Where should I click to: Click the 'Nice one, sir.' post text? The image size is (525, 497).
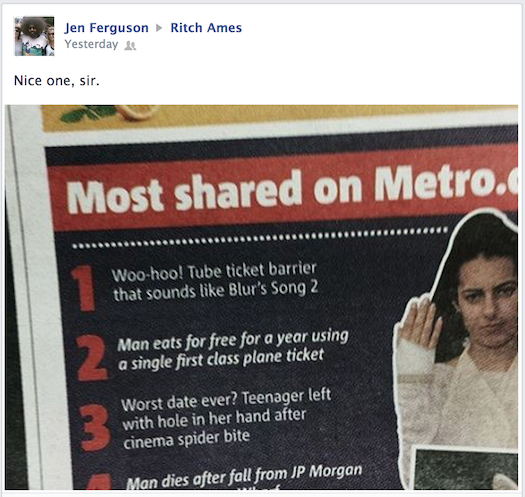(57, 81)
